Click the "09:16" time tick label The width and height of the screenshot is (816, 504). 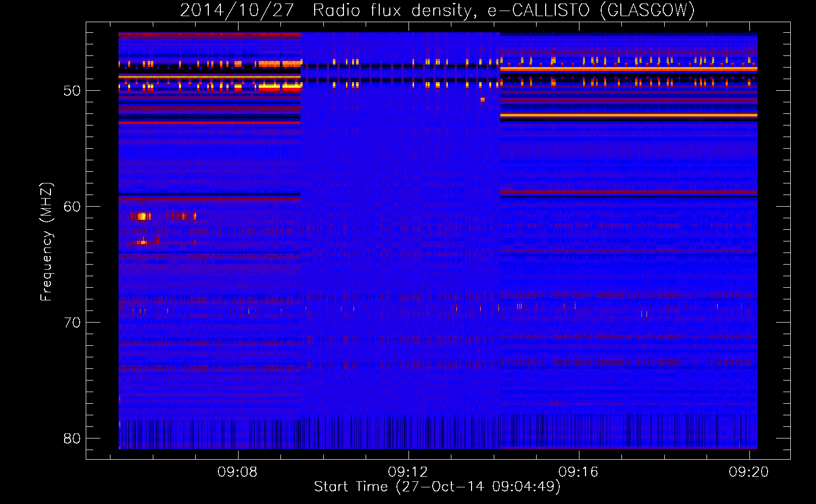click(x=578, y=472)
